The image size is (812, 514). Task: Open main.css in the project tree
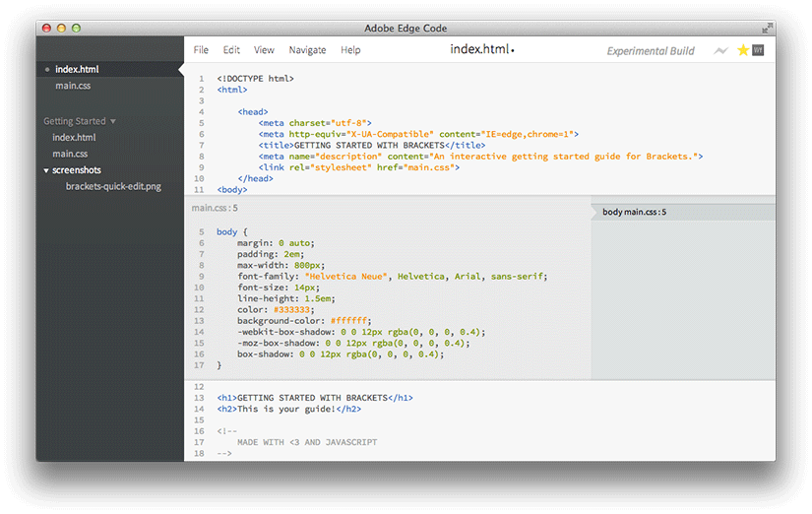pos(70,154)
